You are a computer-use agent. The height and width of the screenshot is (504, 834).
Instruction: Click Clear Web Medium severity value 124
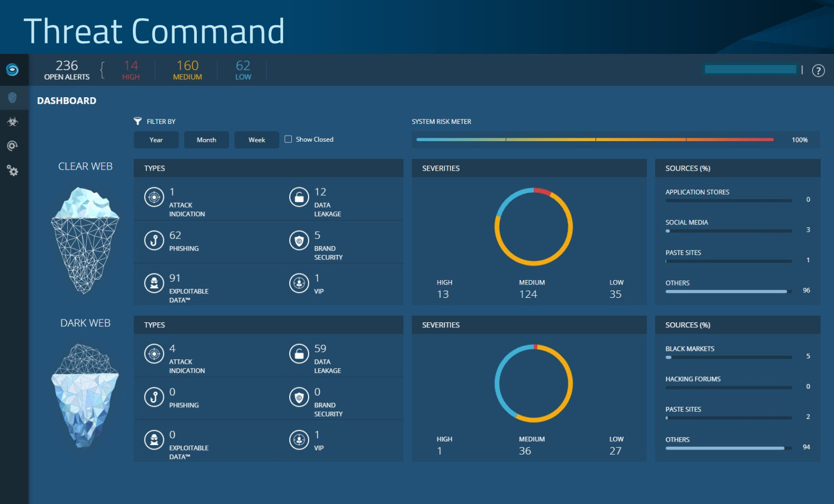(528, 295)
